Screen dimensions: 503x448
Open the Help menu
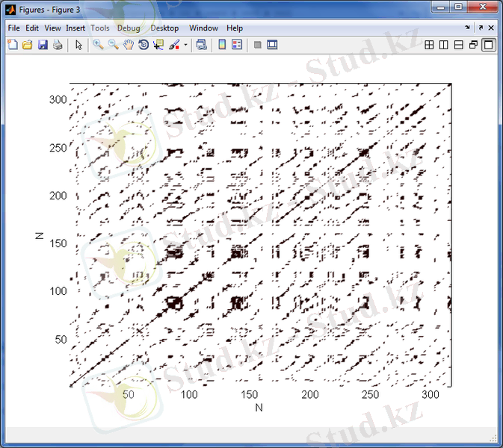[x=235, y=28]
